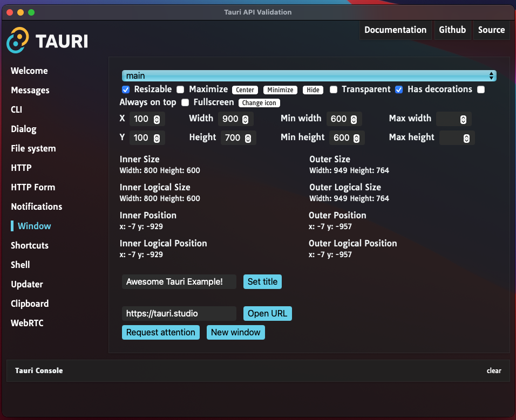Navigate to File system section
The image size is (516, 420).
[33, 148]
